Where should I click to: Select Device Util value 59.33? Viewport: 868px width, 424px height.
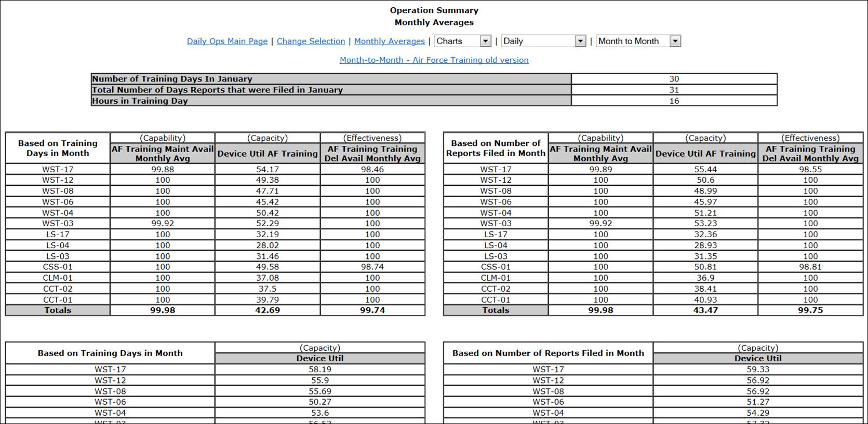coord(757,370)
